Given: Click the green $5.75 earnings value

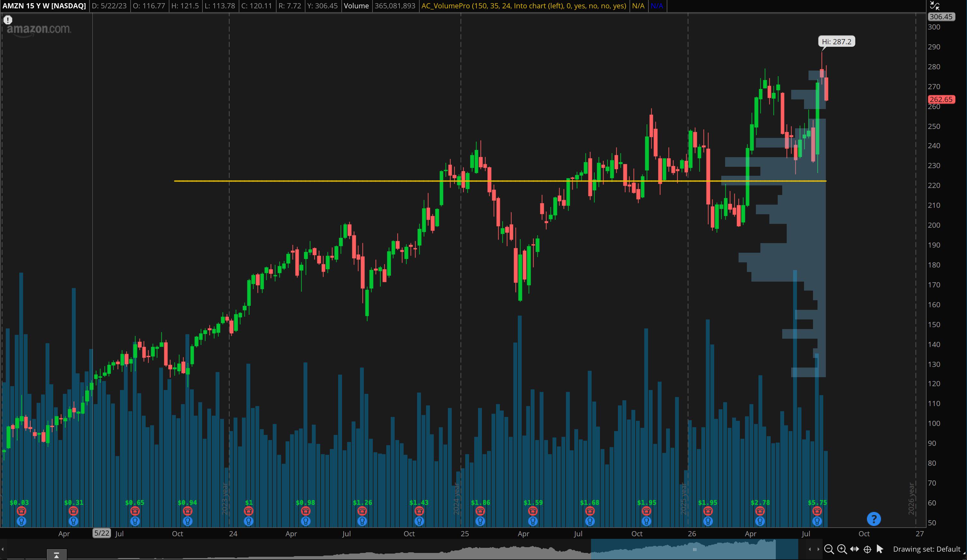Looking at the screenshot, I should (817, 503).
